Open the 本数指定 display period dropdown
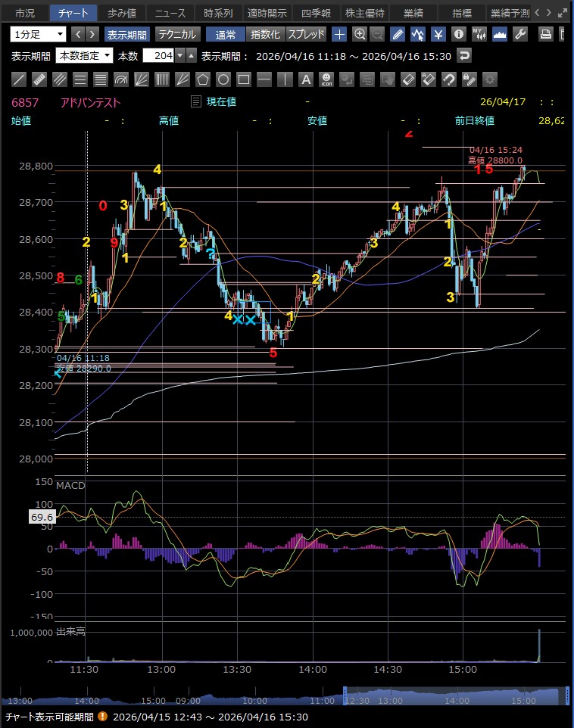 (x=85, y=55)
